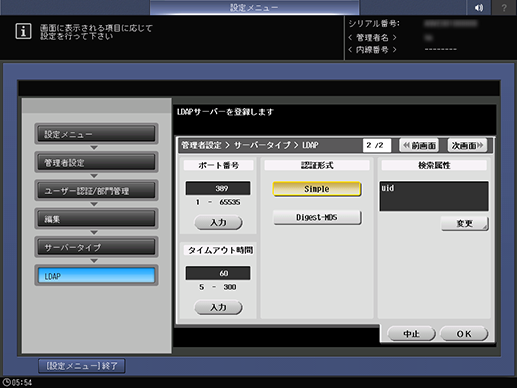This screenshot has height=388, width=517.
Task: Click the port number field showing 389
Action: (218, 188)
